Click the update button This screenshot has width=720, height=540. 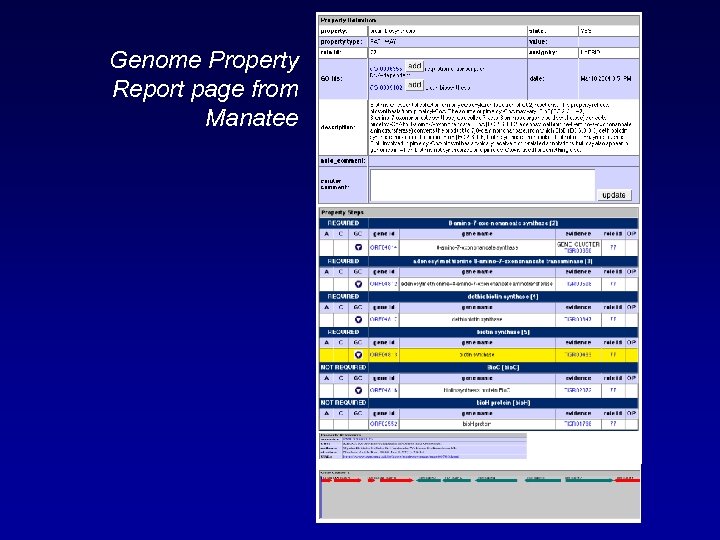614,195
